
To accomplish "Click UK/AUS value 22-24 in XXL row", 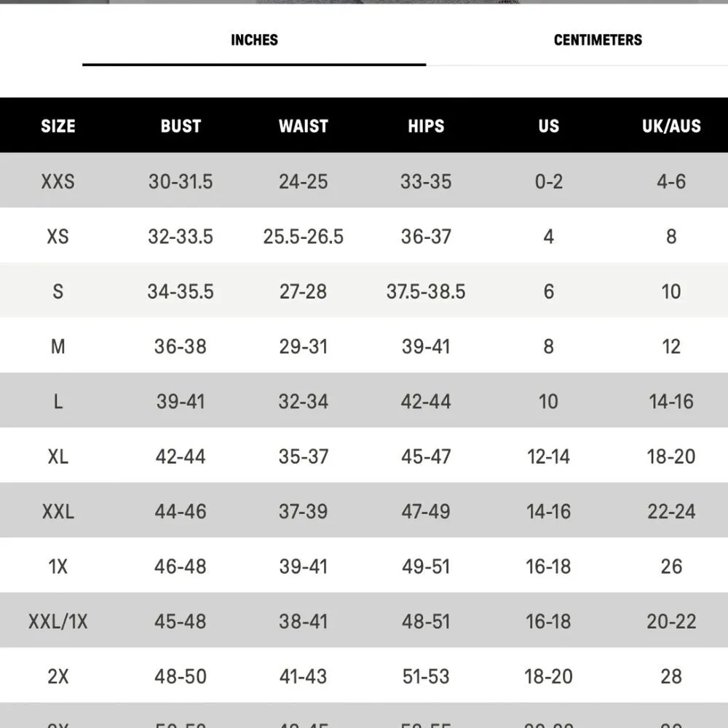I will click(671, 512).
